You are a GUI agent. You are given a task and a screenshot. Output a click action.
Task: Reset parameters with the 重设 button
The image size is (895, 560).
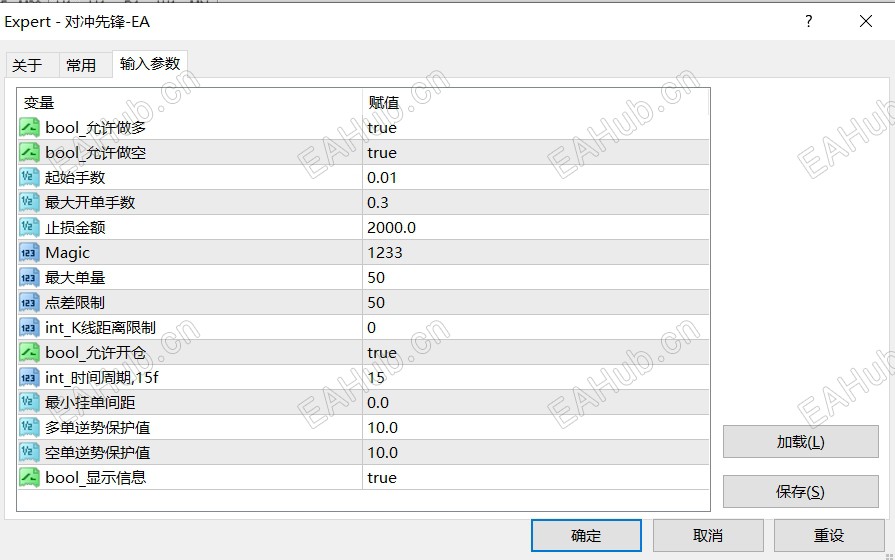(x=829, y=535)
